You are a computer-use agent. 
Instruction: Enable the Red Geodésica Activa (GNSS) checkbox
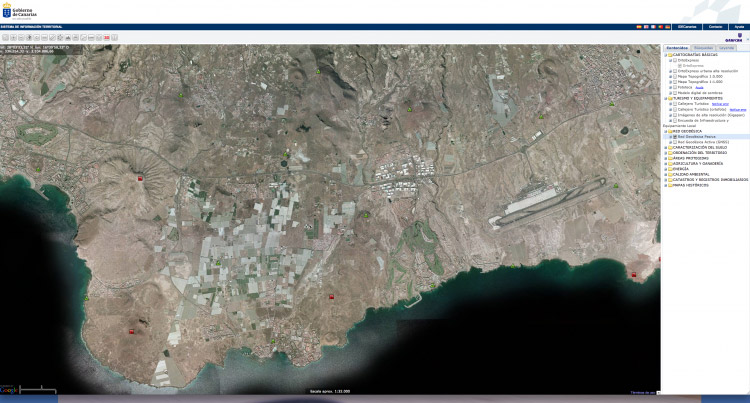coord(675,142)
